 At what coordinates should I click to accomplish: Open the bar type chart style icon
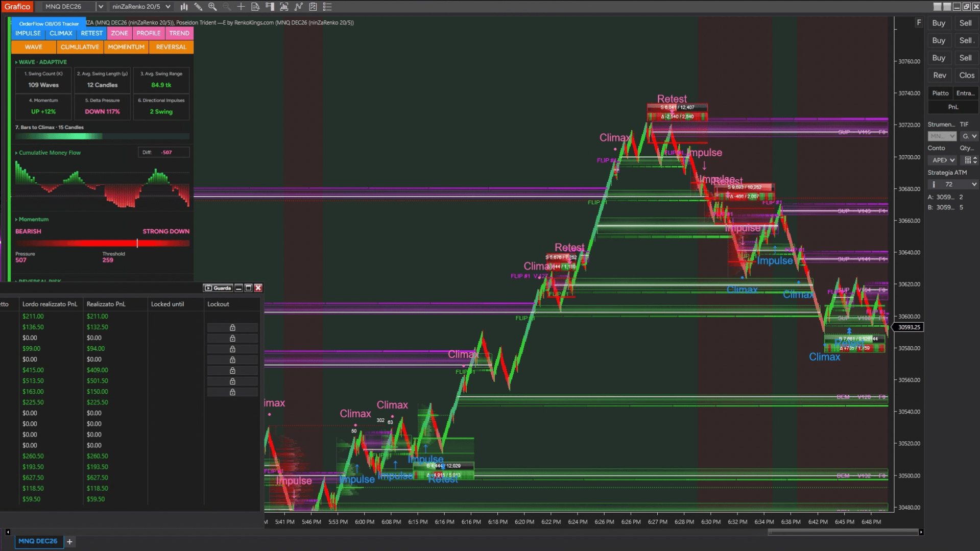(x=184, y=7)
